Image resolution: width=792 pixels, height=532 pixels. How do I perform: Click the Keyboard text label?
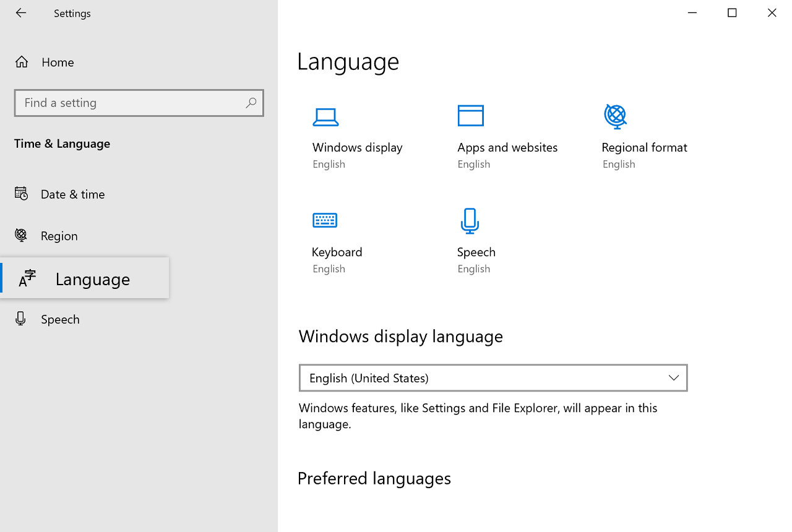pos(337,252)
